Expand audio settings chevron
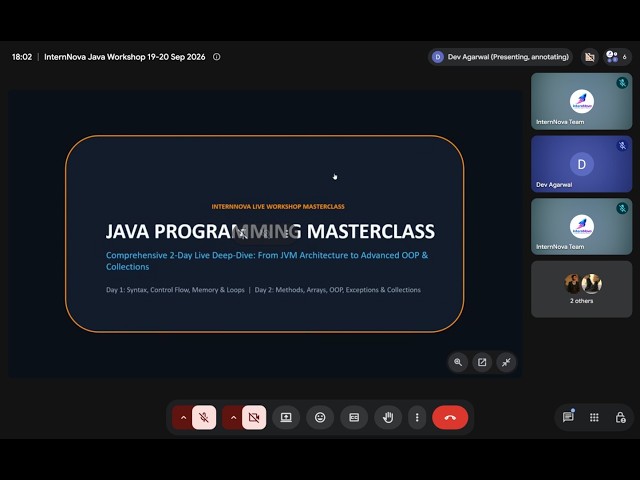 click(x=182, y=417)
